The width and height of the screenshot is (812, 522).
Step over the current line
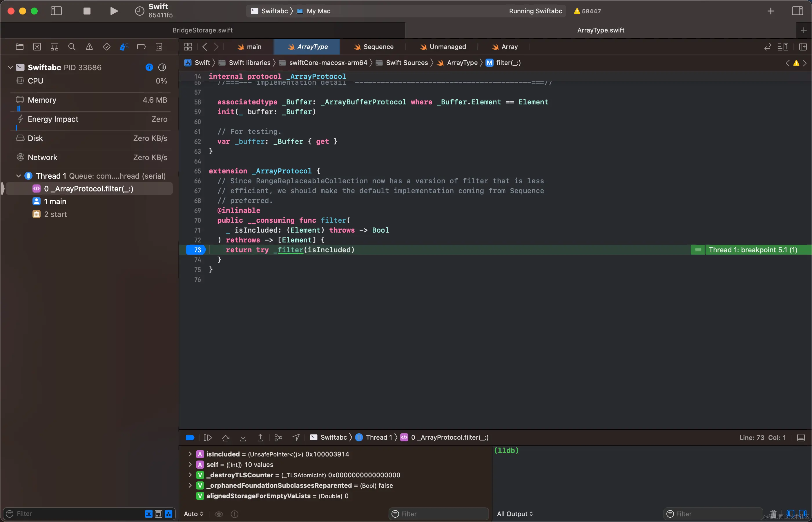225,438
